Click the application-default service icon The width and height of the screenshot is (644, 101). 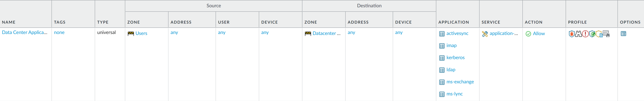(485, 34)
